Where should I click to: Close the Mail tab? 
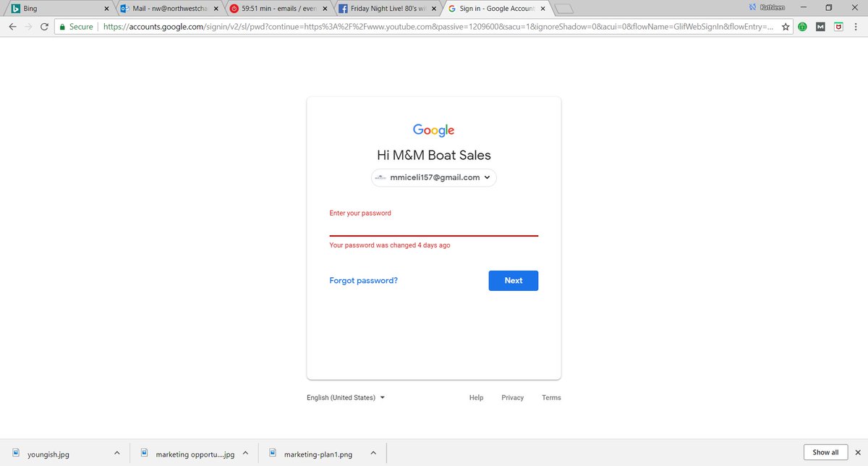[216, 9]
